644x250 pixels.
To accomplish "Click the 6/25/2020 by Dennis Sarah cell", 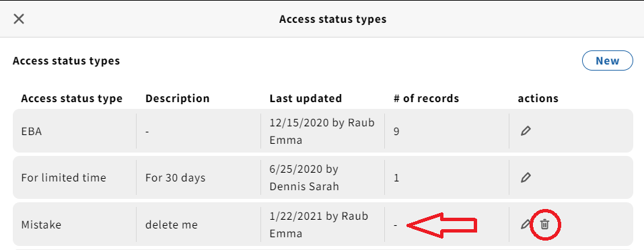I will (x=304, y=177).
